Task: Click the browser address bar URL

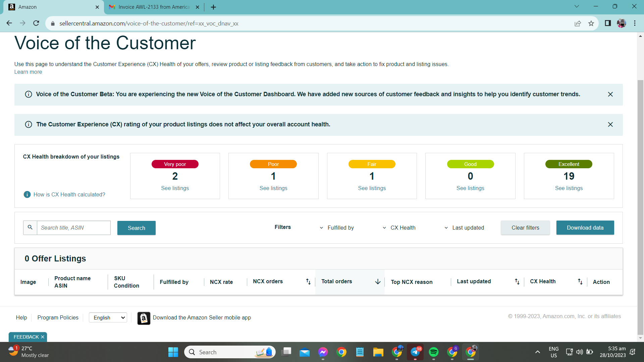Action: click(x=149, y=23)
